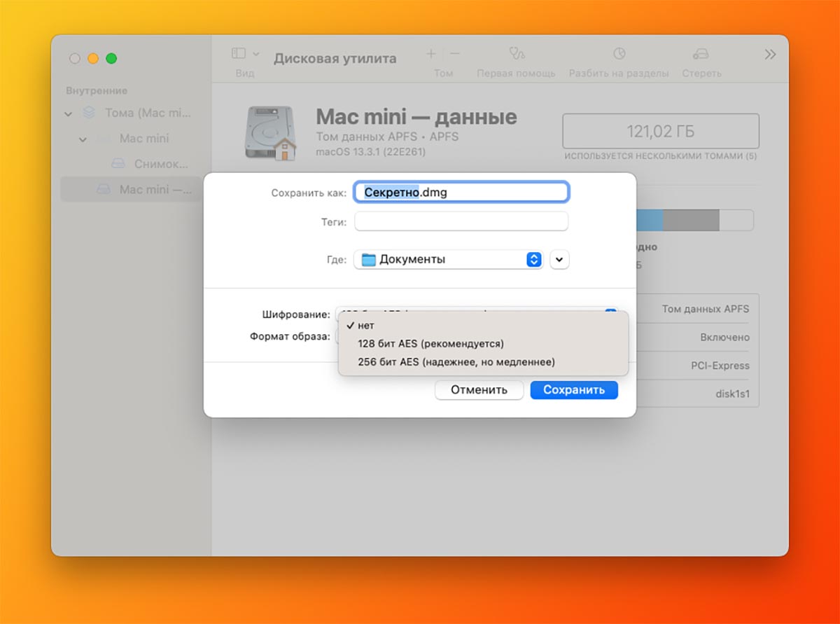The image size is (840, 624).
Task: Click the large Mac mini disk image icon
Action: click(271, 132)
